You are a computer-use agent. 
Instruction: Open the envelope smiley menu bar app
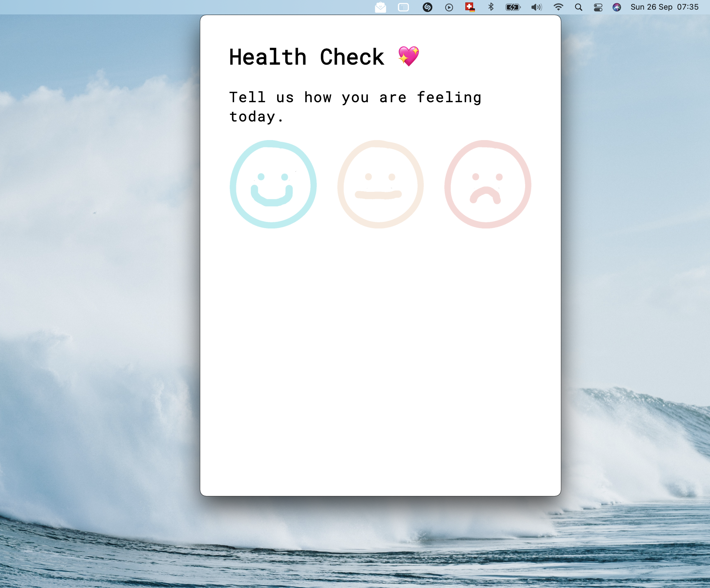[x=380, y=7]
